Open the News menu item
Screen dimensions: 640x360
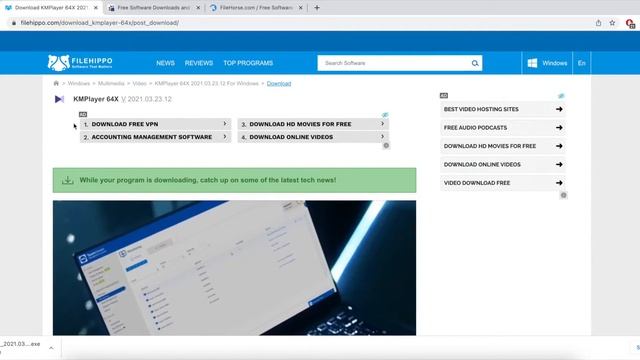click(x=165, y=63)
